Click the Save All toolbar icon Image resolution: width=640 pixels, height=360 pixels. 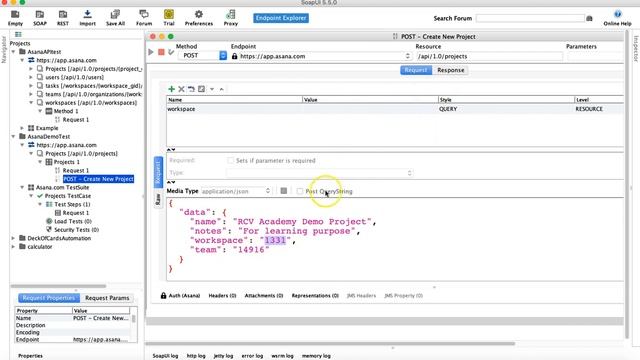[115, 18]
